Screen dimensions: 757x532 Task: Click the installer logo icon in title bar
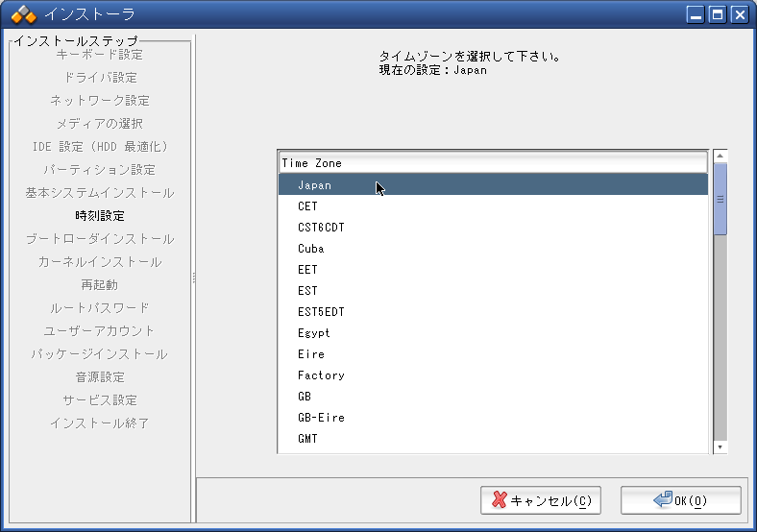(x=23, y=14)
